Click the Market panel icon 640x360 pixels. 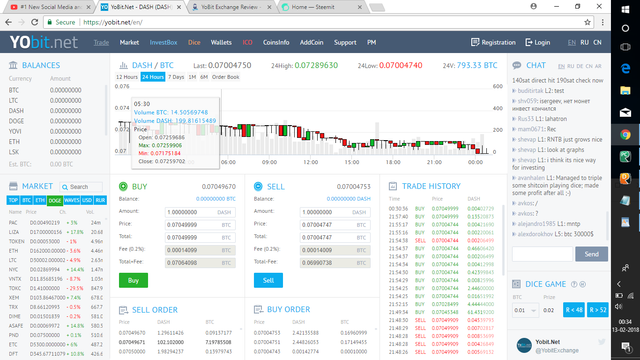point(13,186)
